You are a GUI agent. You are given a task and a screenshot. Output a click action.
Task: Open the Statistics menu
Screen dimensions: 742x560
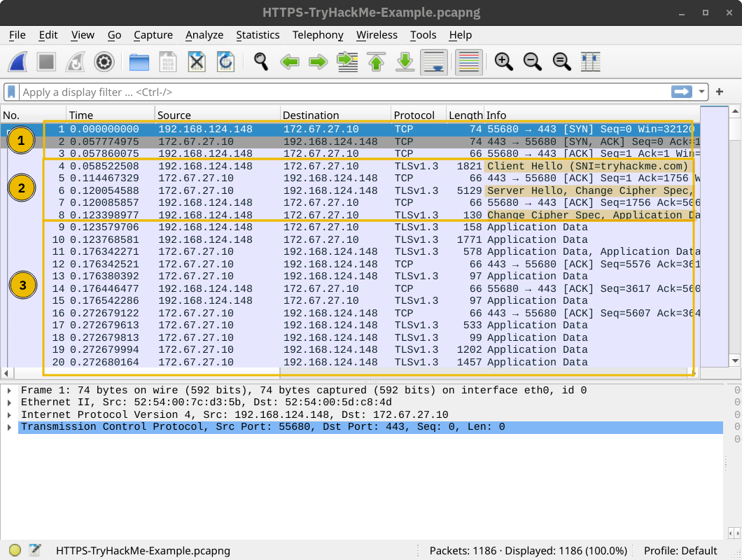click(258, 35)
